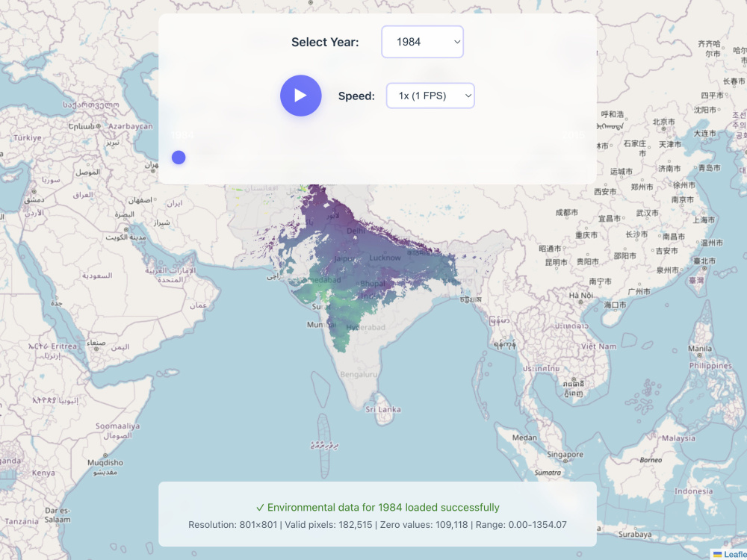
Task: Click the Malaysia country label
Action: point(679,438)
